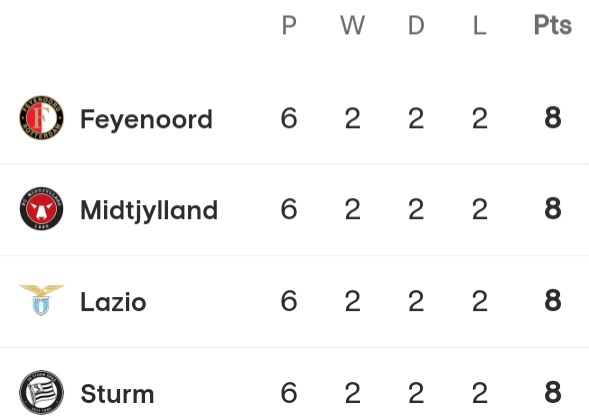The image size is (589, 418).
Task: Click Feyenoord's points total of 8
Action: click(x=553, y=118)
